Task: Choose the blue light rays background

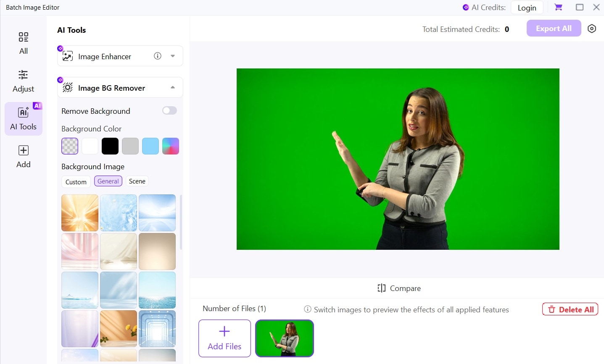Action: pyautogui.click(x=119, y=290)
